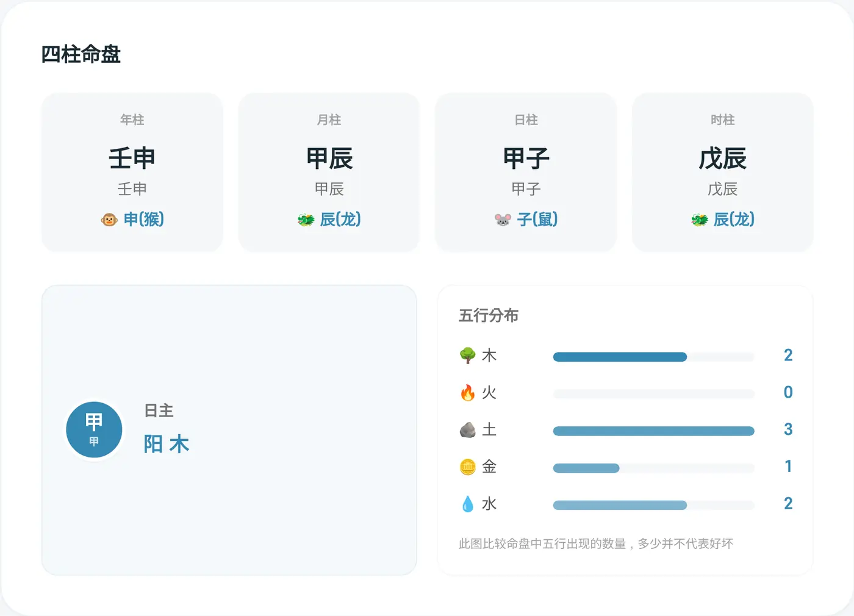
Task: Click the 木 element progress bar
Action: (x=654, y=357)
